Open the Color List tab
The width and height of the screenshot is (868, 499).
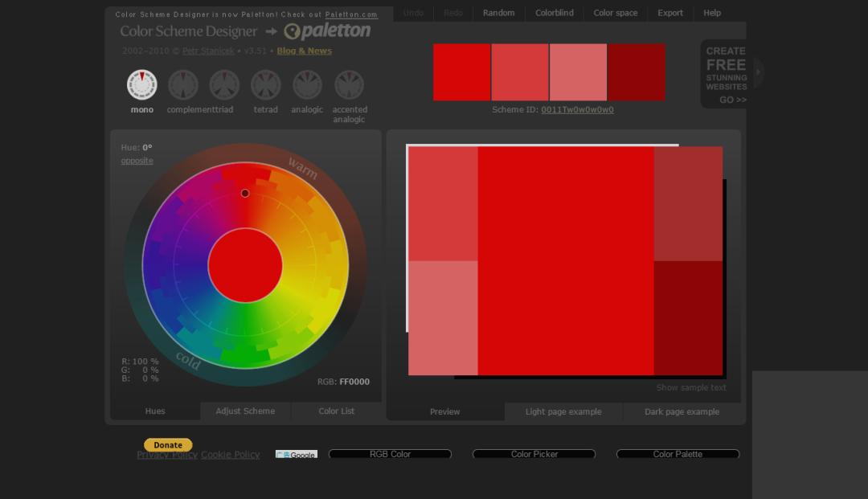pyautogui.click(x=336, y=411)
